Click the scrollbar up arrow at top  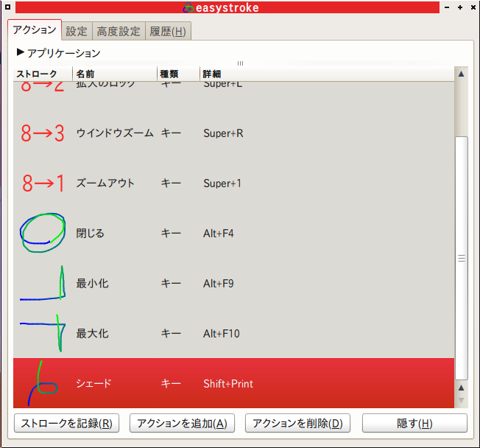(462, 74)
